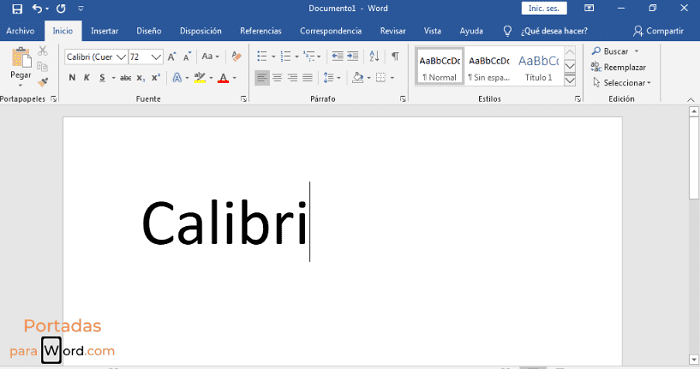Click the Cut scissors icon

pyautogui.click(x=42, y=51)
